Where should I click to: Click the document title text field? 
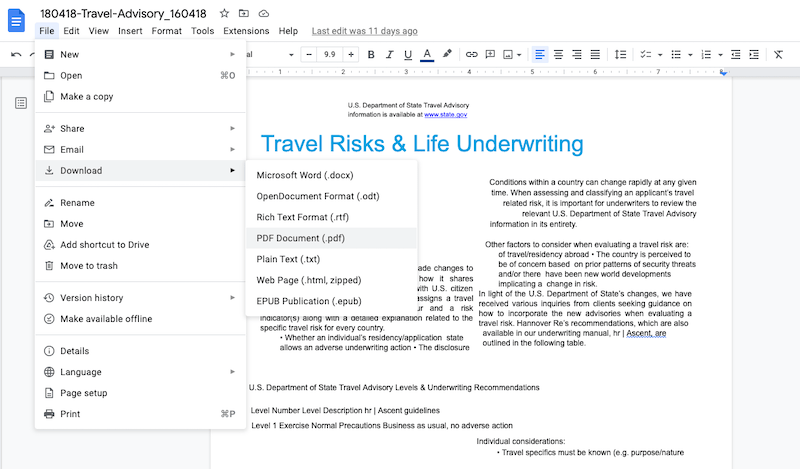pos(123,13)
